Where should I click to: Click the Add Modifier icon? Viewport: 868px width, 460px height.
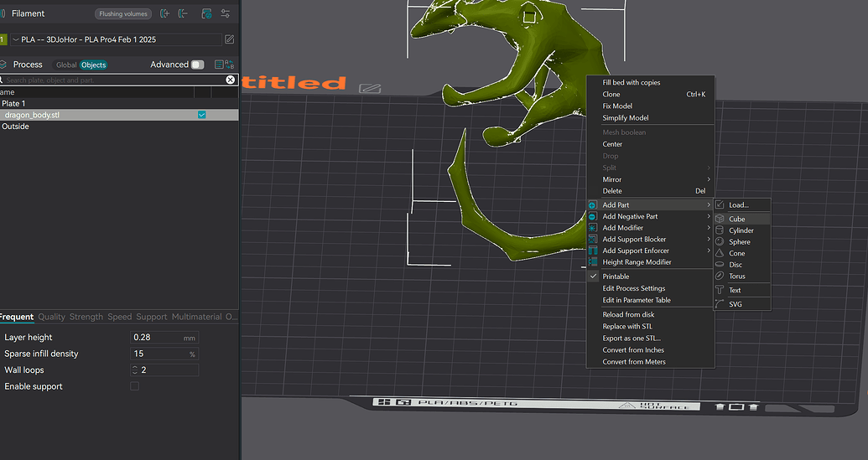[x=592, y=228]
